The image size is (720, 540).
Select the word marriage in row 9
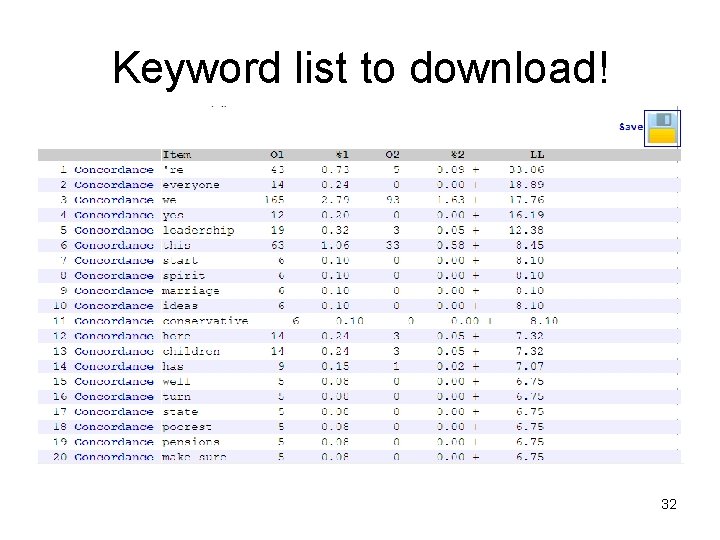191,291
